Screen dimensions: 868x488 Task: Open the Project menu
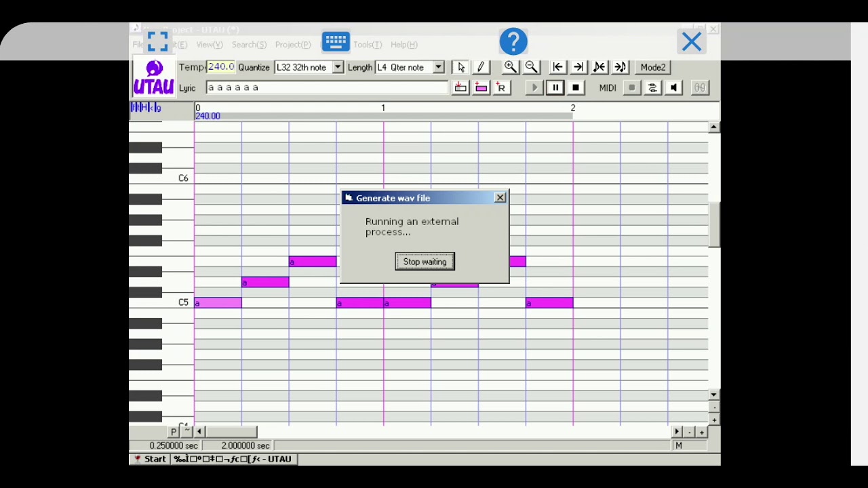tap(293, 45)
